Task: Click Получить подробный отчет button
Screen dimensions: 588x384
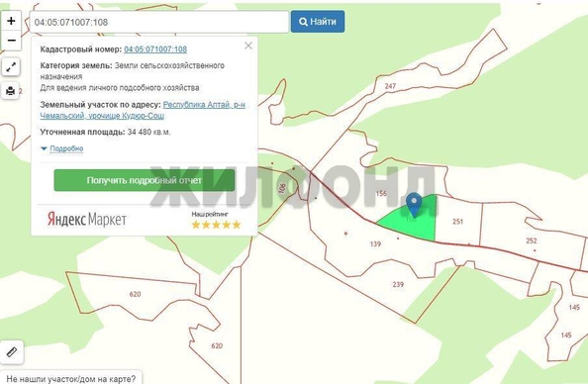Action: pyautogui.click(x=145, y=180)
